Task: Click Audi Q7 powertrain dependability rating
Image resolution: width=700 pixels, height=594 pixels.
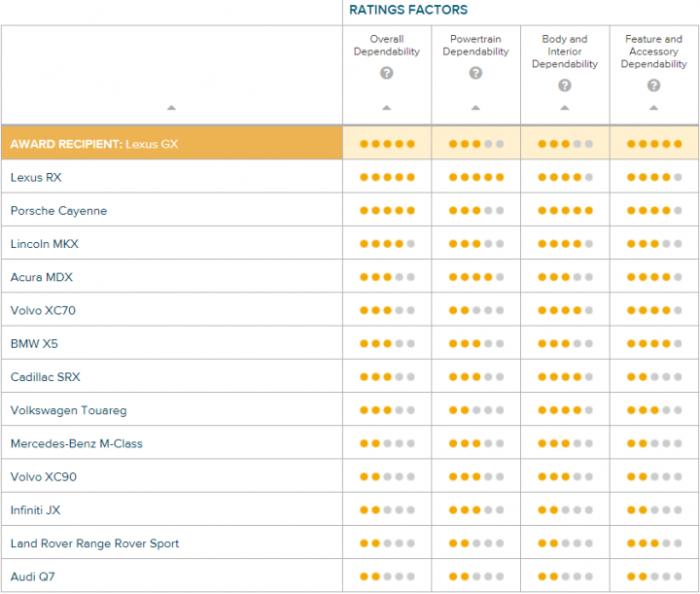Action: 475,577
